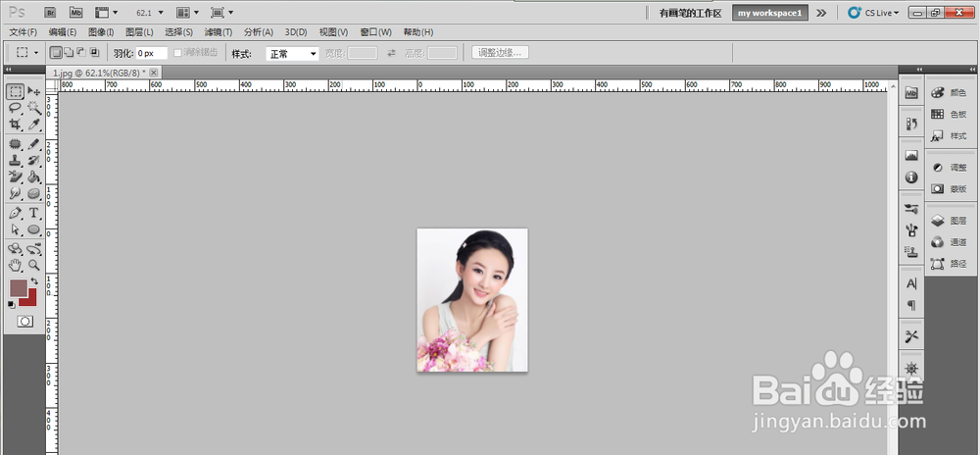Choose Add to Selection mode

tap(69, 53)
